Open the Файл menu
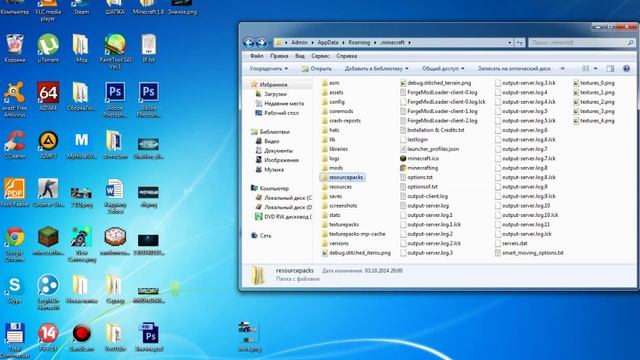Viewport: 640px width, 360px height. tap(256, 56)
